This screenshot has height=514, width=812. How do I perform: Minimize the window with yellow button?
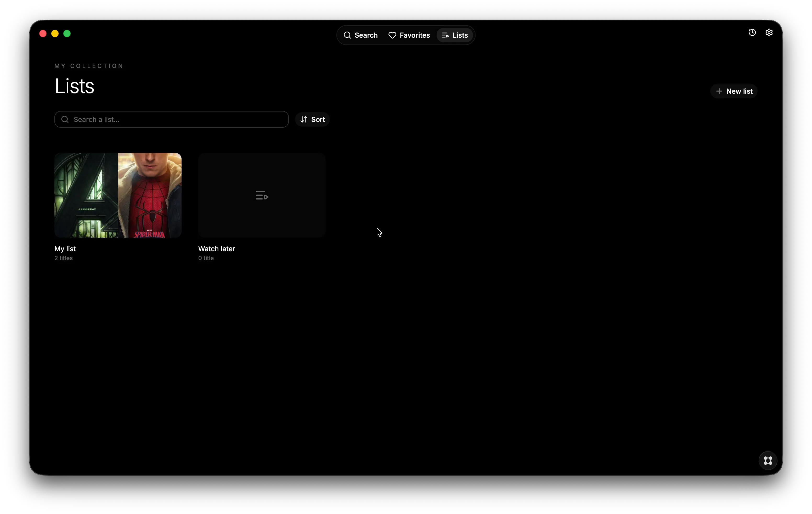pyautogui.click(x=55, y=33)
